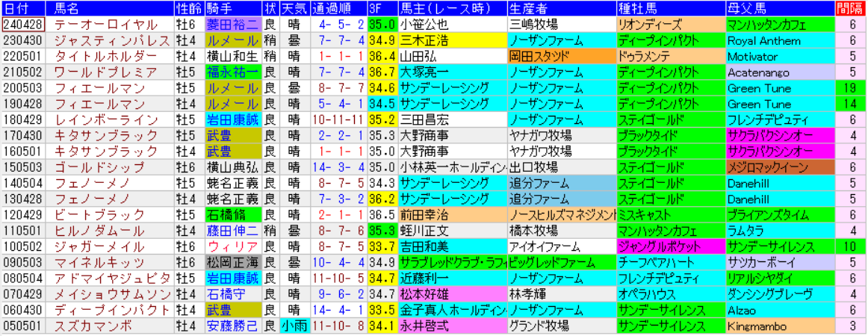Image resolution: width=868 pixels, height=336 pixels.
Task: Click フィエールマン in the 200503 row
Action: point(98,89)
